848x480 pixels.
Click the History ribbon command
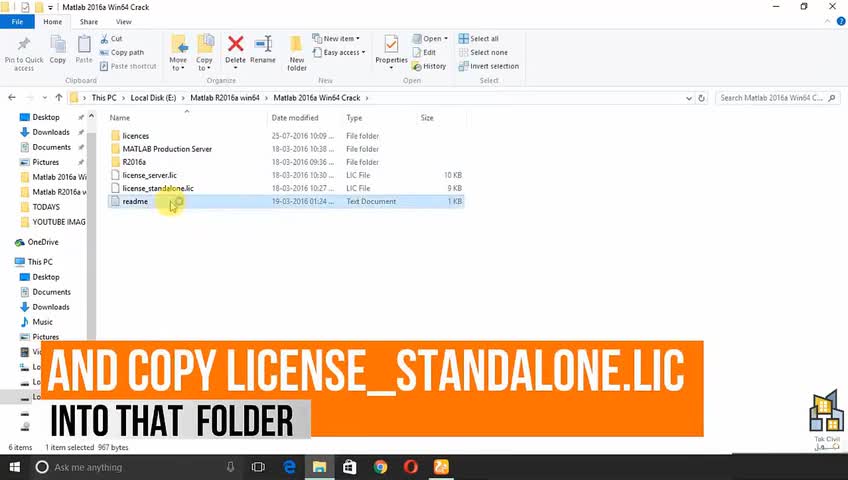click(x=429, y=66)
